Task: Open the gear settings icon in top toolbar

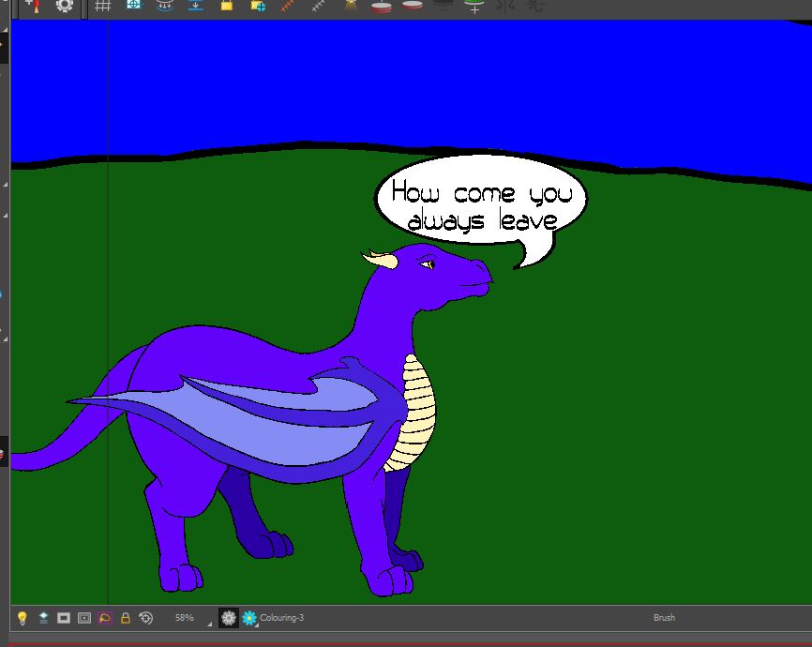Action: click(x=64, y=6)
